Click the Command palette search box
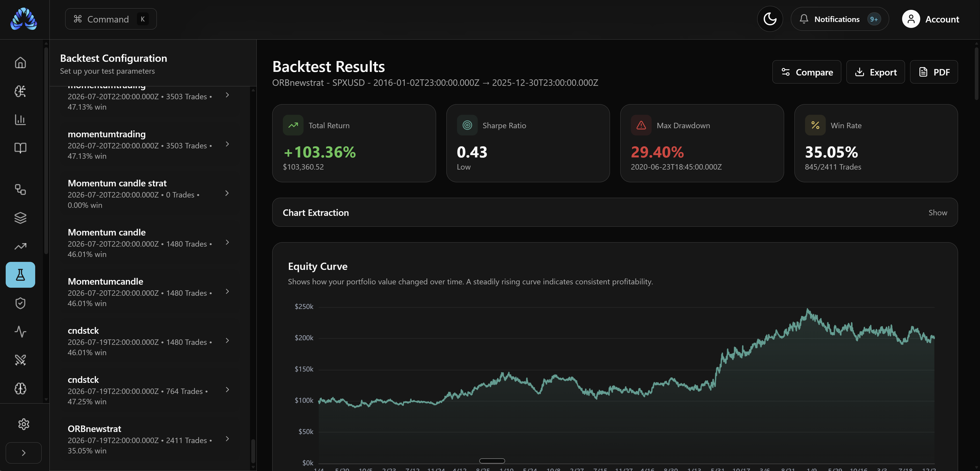This screenshot has width=980, height=471. coord(111,19)
